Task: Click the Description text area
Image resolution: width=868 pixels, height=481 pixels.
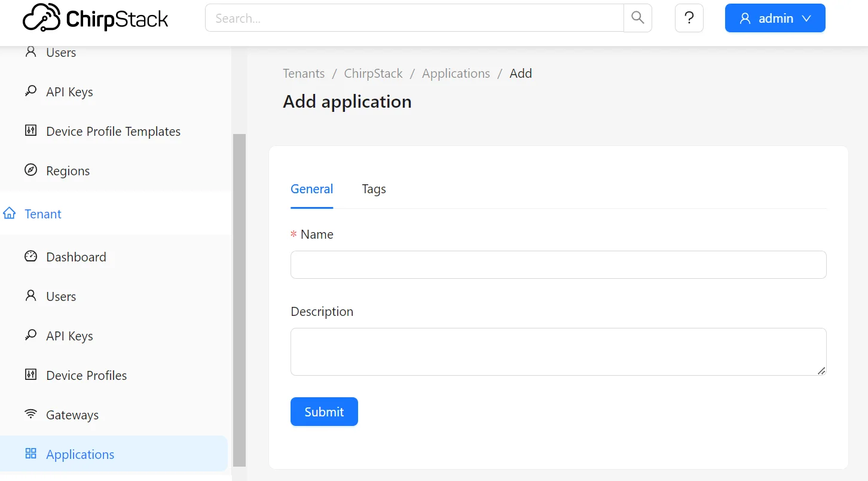Action: click(x=558, y=351)
